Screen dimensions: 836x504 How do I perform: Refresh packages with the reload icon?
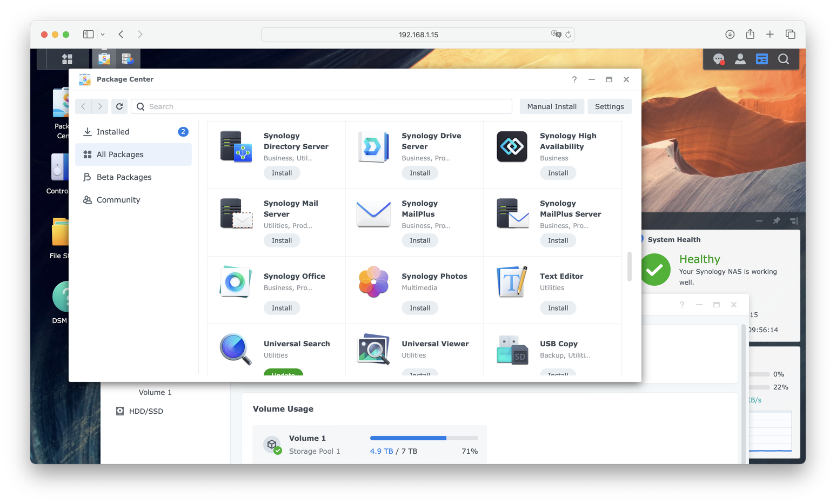119,106
